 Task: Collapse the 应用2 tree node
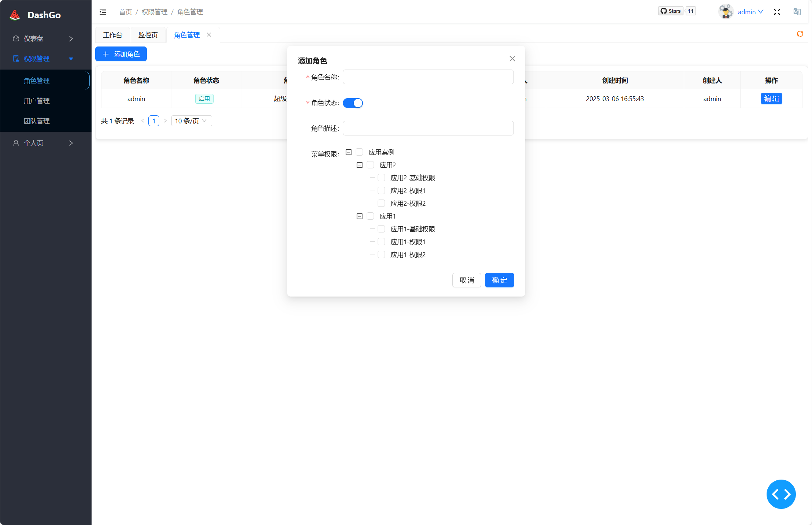pos(359,165)
